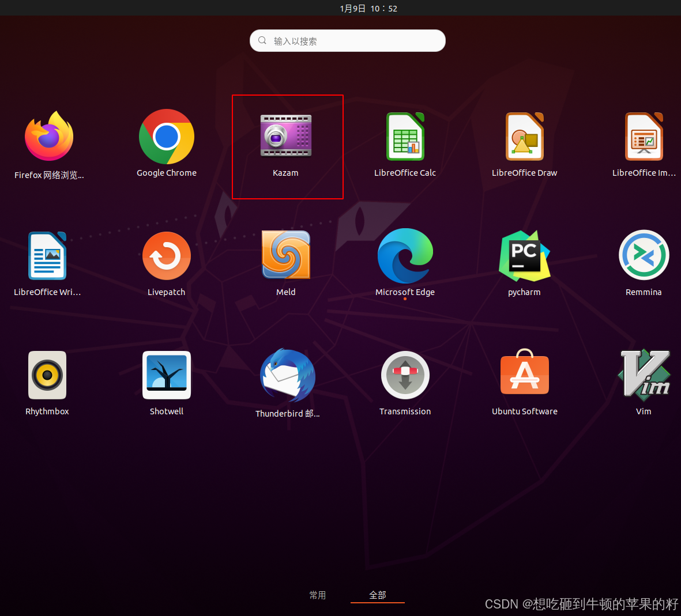Launch Shotwell photo manager
This screenshot has width=681, height=616.
166,375
